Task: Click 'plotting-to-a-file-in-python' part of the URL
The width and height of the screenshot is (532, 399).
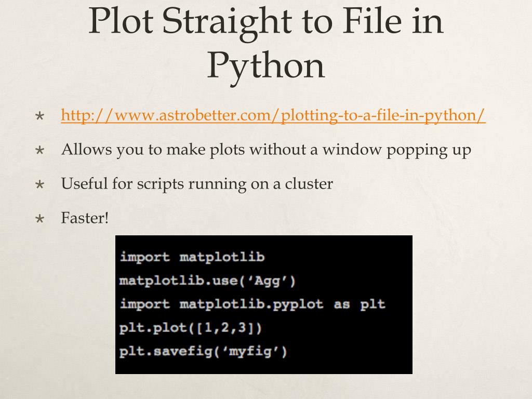Action: (x=380, y=115)
